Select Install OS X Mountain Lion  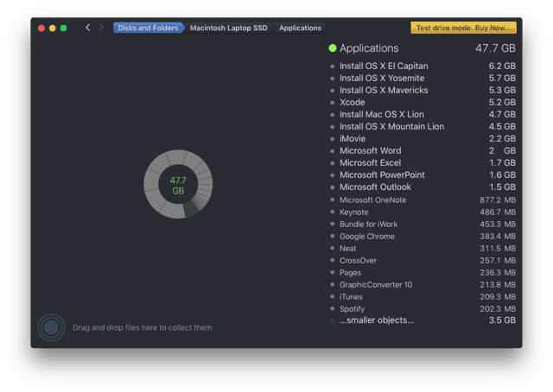tap(423, 126)
